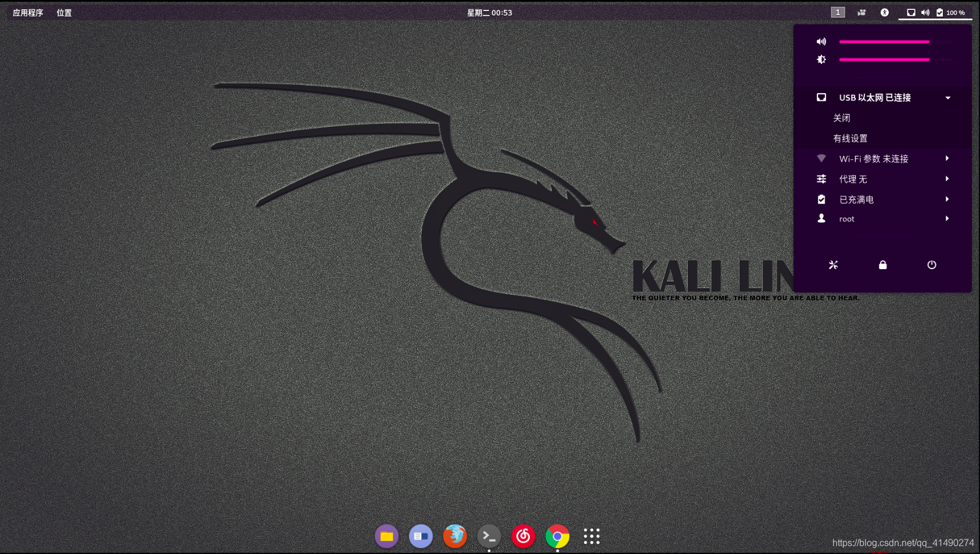Collapse the USB 以太网 已连接 section
This screenshot has width=980, height=554.
[882, 98]
